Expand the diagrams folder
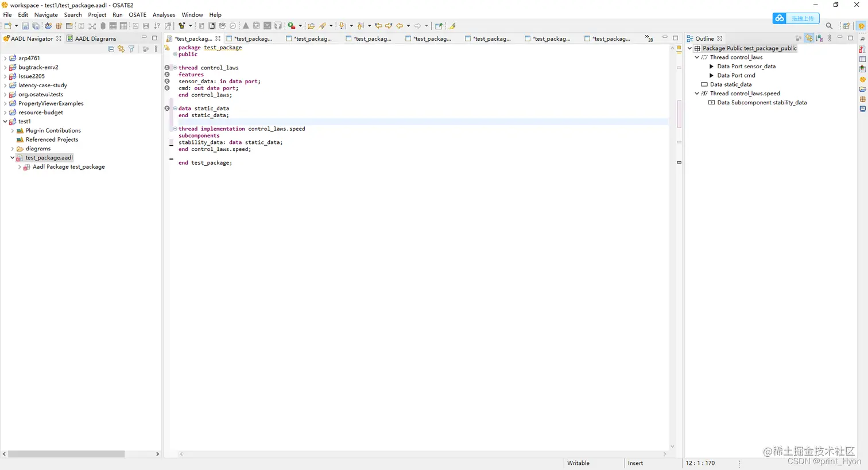This screenshot has height=470, width=868. pos(13,149)
